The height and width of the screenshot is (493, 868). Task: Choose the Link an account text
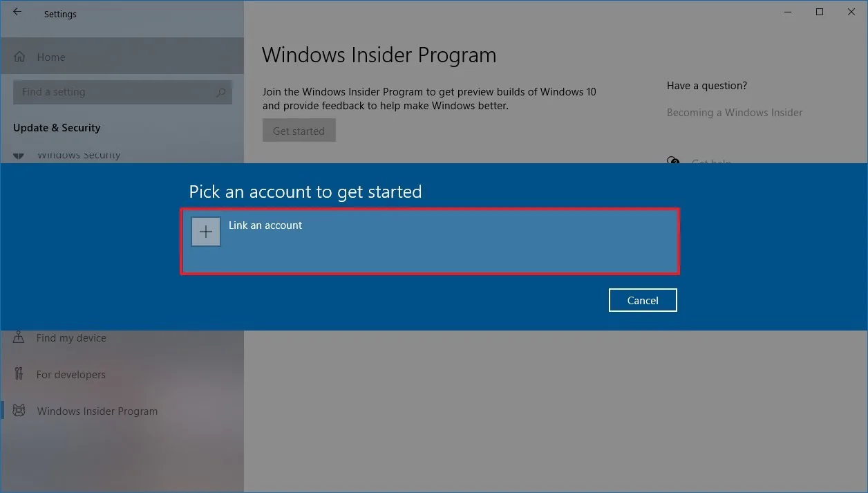coord(265,225)
